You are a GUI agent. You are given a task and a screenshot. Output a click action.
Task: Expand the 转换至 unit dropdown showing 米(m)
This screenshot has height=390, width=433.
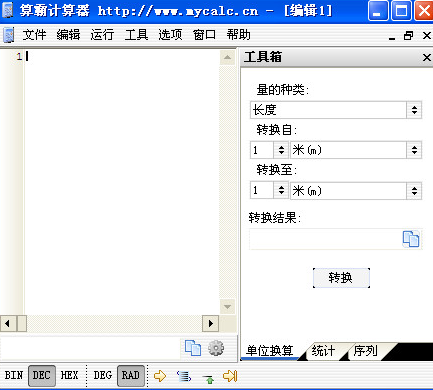pyautogui.click(x=356, y=191)
